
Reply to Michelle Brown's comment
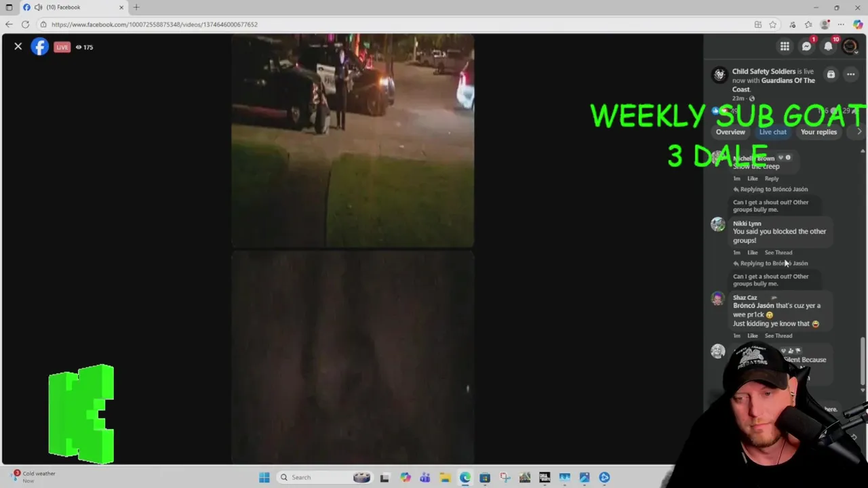click(772, 179)
